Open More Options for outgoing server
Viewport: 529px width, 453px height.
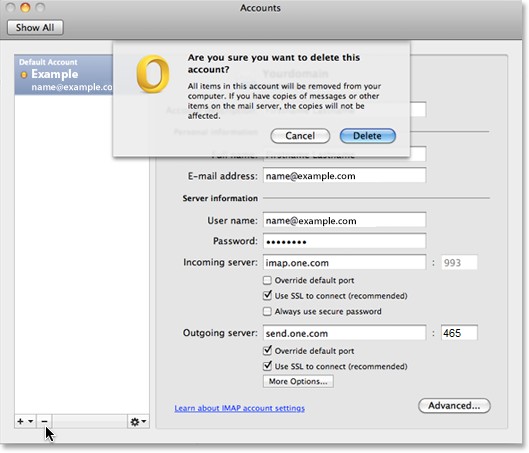point(298,381)
